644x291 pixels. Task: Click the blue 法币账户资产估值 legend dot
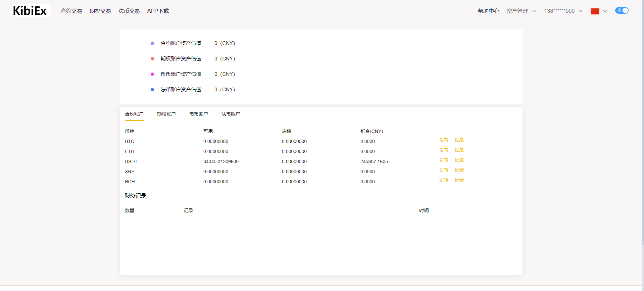click(x=152, y=90)
